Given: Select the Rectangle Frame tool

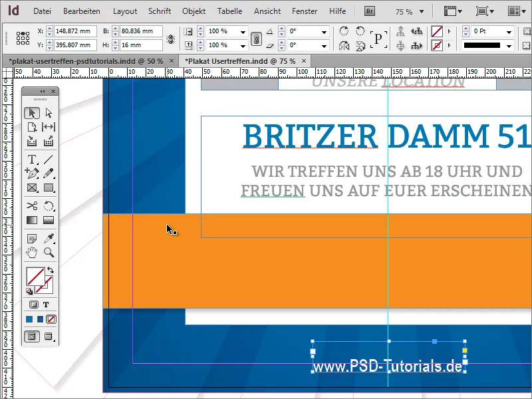Looking at the screenshot, I should pos(32,188).
